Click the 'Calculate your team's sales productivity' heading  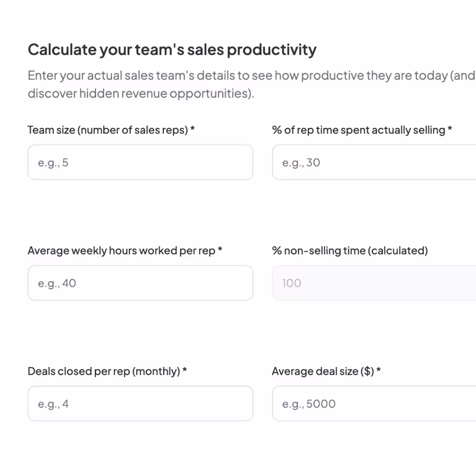click(172, 50)
